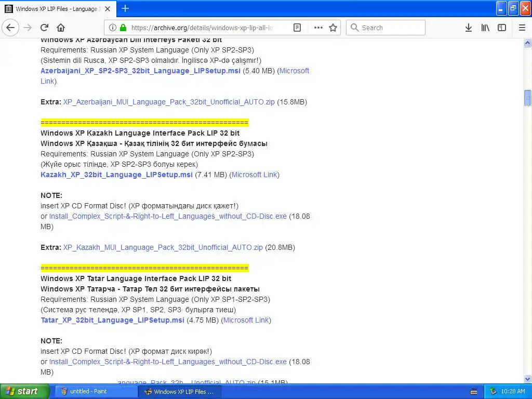This screenshot has width=532, height=399.
Task: Open Microsoft Link for Kazakh pack
Action: click(255, 175)
